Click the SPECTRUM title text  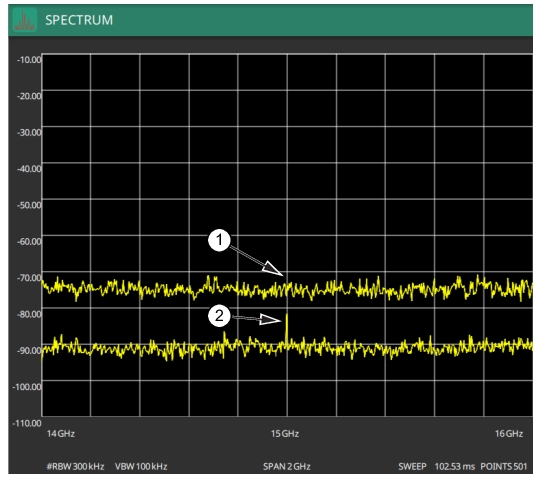79,20
